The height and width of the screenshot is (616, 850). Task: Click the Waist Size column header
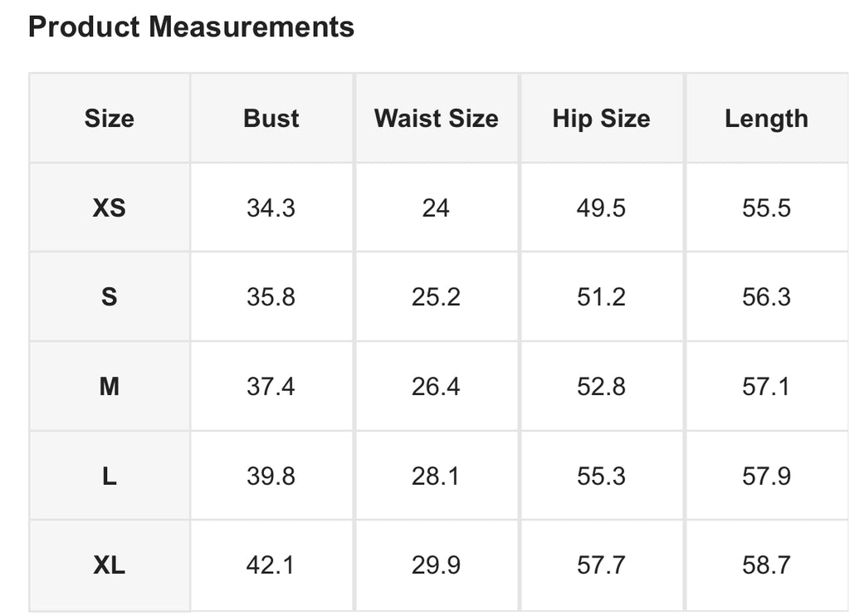point(437,118)
